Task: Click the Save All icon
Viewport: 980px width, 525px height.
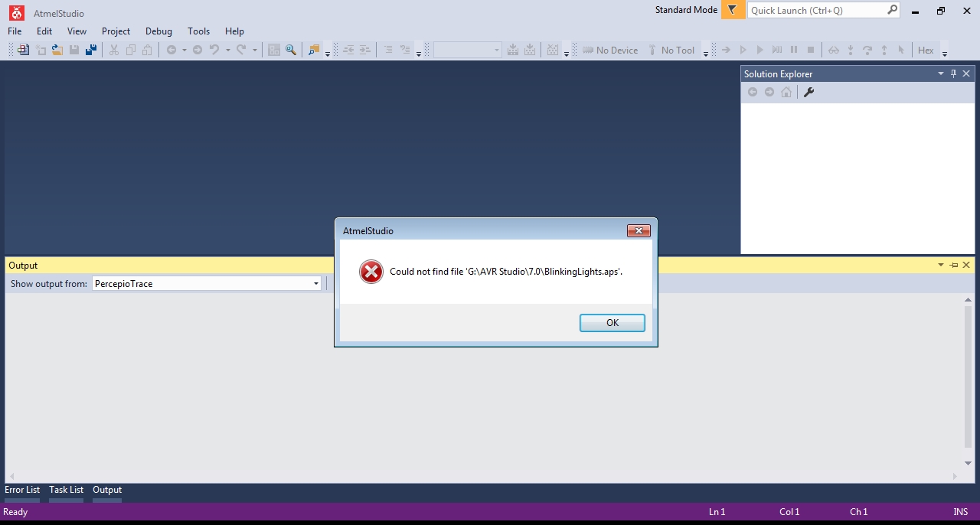Action: coord(91,50)
